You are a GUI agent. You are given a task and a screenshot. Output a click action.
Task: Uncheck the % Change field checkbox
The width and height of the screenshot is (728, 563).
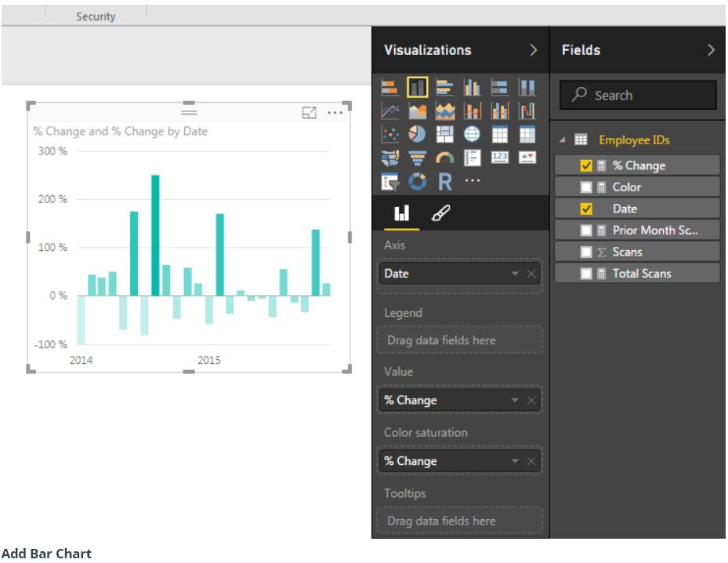586,165
